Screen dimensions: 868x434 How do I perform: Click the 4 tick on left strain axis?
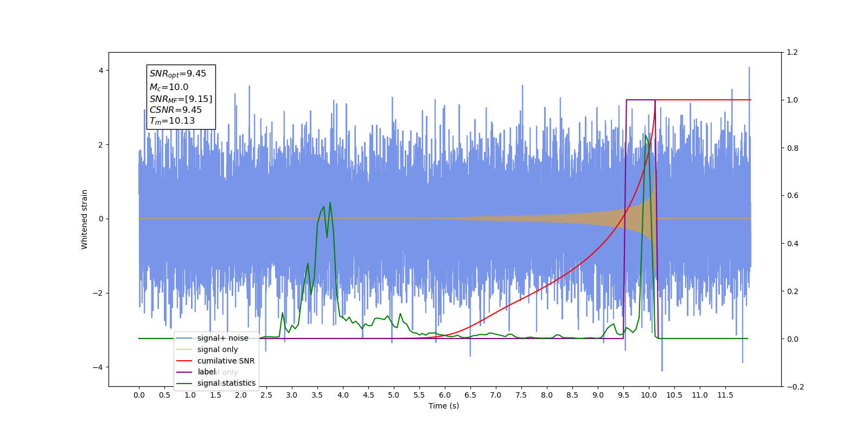[101, 71]
